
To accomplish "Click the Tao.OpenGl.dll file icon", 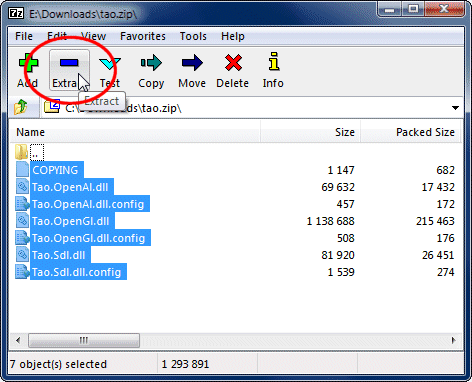I will (22, 220).
